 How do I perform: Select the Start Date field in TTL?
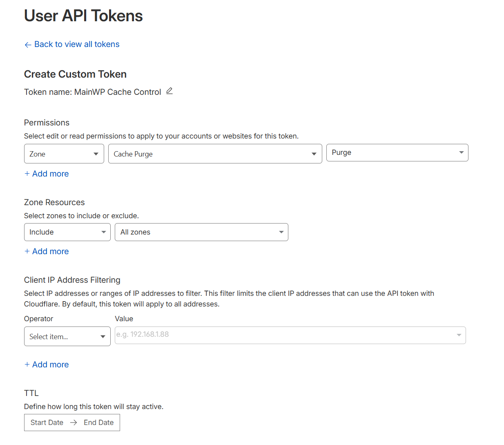[x=47, y=423]
